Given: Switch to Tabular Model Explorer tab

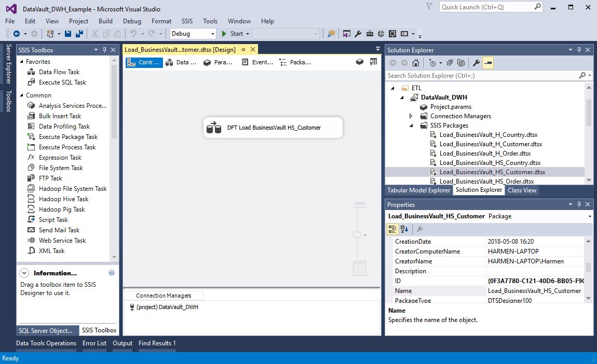Looking at the screenshot, I should tap(418, 190).
